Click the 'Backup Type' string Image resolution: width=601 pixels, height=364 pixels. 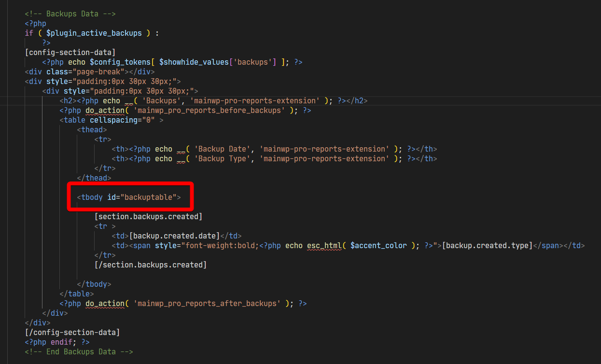tap(222, 158)
